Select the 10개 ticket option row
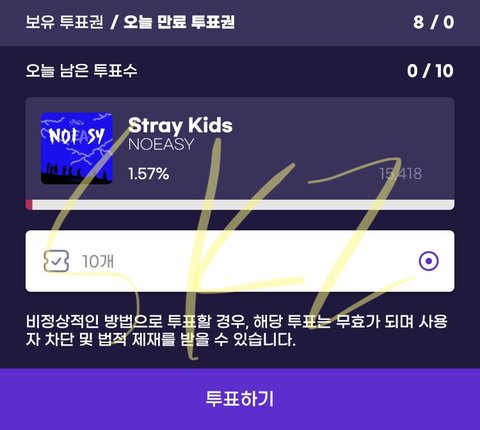This screenshot has height=430, width=480. point(240,261)
